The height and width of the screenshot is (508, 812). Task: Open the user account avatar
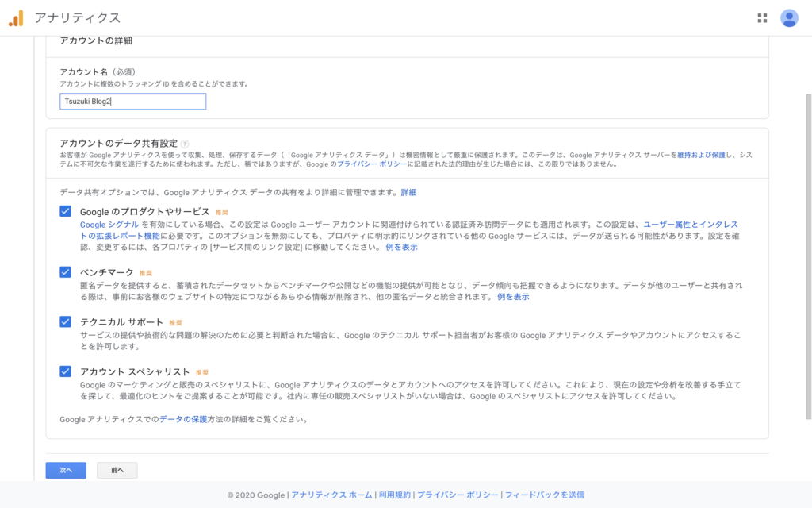(789, 18)
